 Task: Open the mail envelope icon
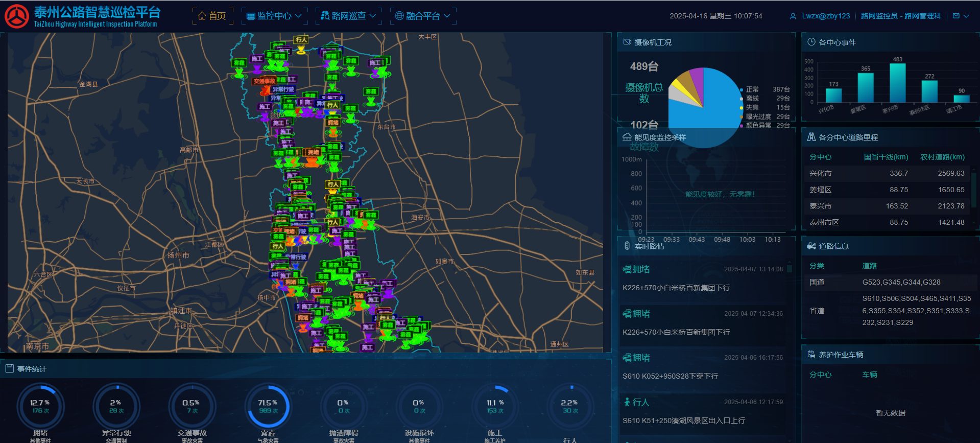pyautogui.click(x=956, y=16)
